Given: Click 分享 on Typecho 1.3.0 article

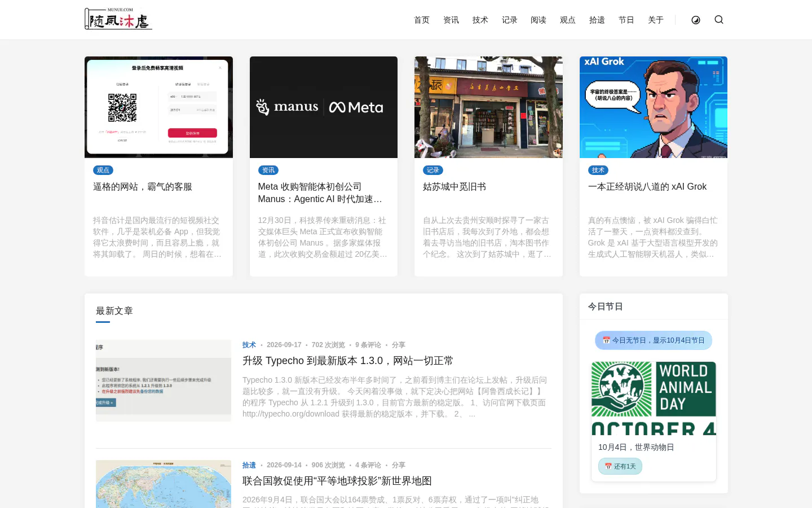Looking at the screenshot, I should tap(399, 345).
